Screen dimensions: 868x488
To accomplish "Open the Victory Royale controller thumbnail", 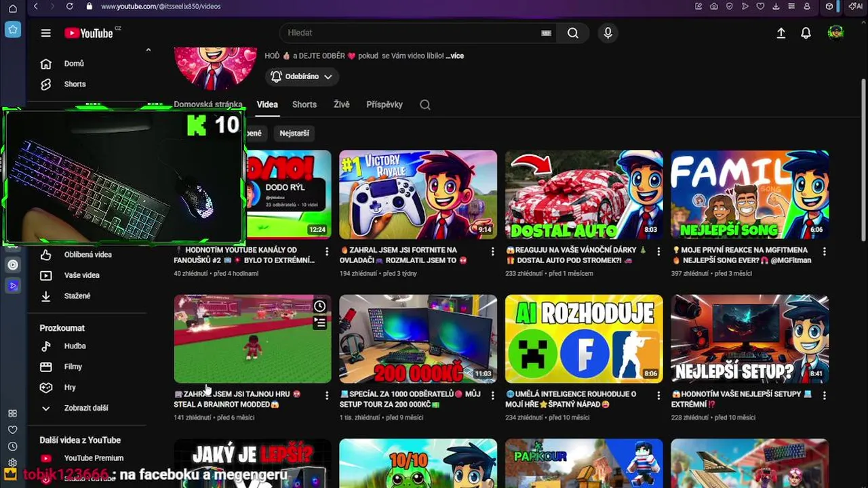I will point(418,195).
